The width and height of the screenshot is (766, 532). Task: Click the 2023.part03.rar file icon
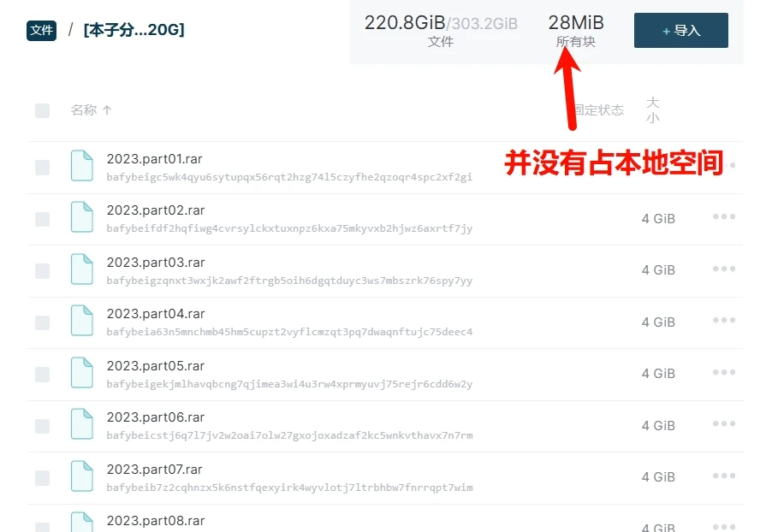pyautogui.click(x=82, y=269)
